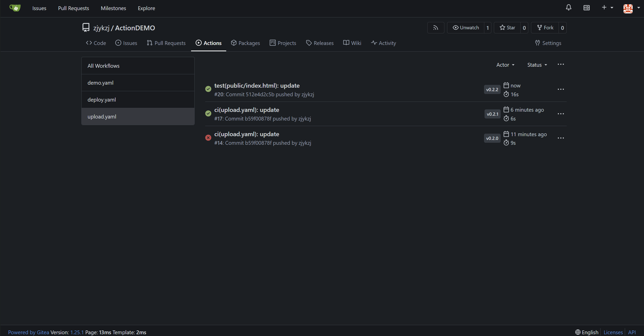Expand the Actor filter dropdown
Screen dimensions: 644x336
coord(505,65)
